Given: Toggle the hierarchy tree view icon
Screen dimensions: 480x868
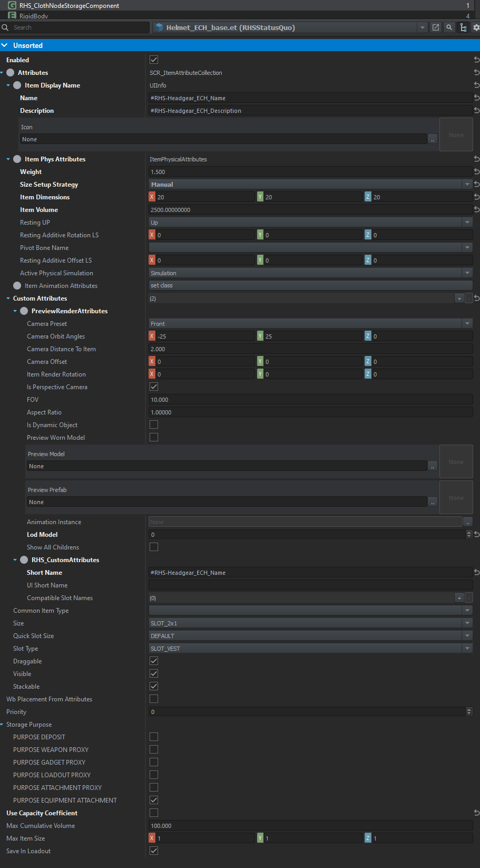Looking at the screenshot, I should point(463,27).
